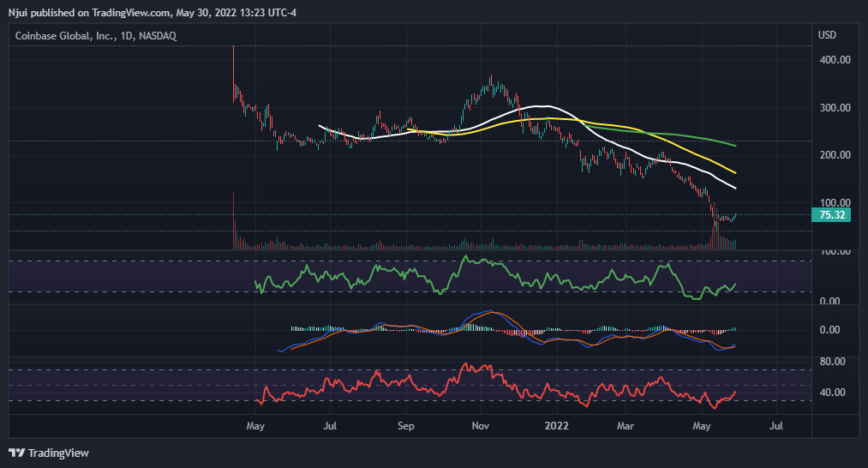Click the 400.00 price axis label
This screenshot has width=868, height=468.
coord(833,60)
